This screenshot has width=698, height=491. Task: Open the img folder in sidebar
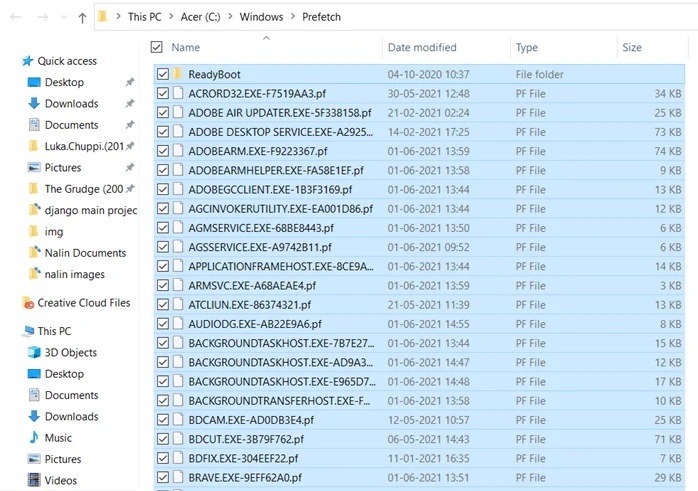54,231
